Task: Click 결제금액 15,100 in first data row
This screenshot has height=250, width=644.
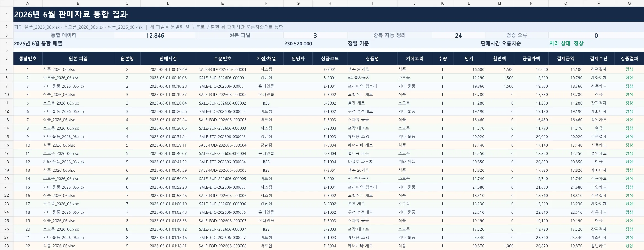Action: point(566,69)
